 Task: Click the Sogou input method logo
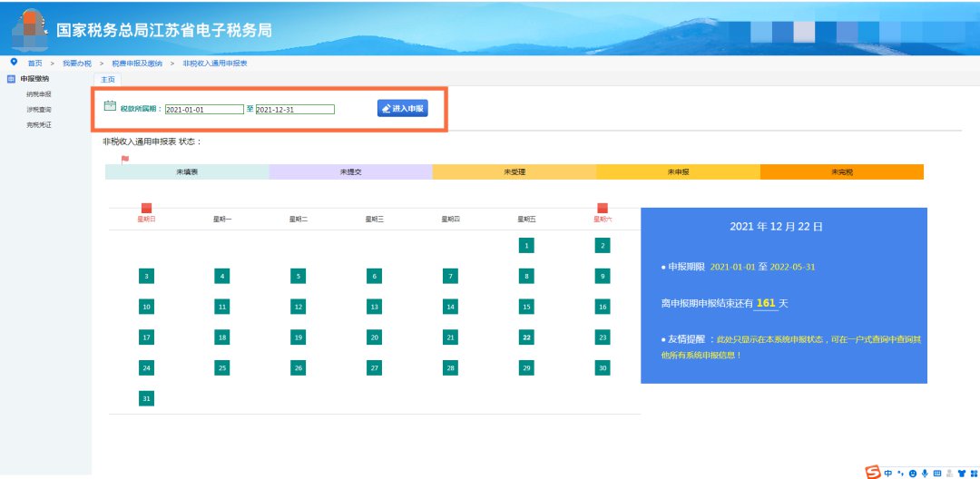click(873, 472)
